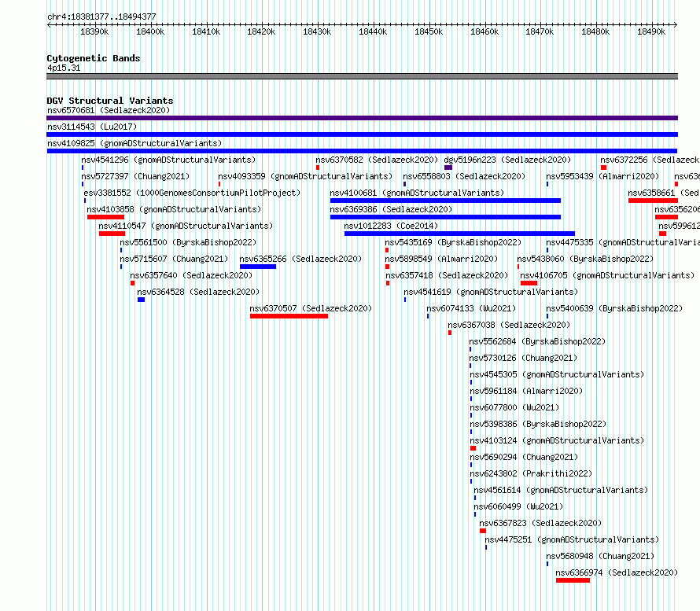Open the nsv6365266 (Sedlazeck2020) label
This screenshot has width=700, height=611.
[x=300, y=259]
